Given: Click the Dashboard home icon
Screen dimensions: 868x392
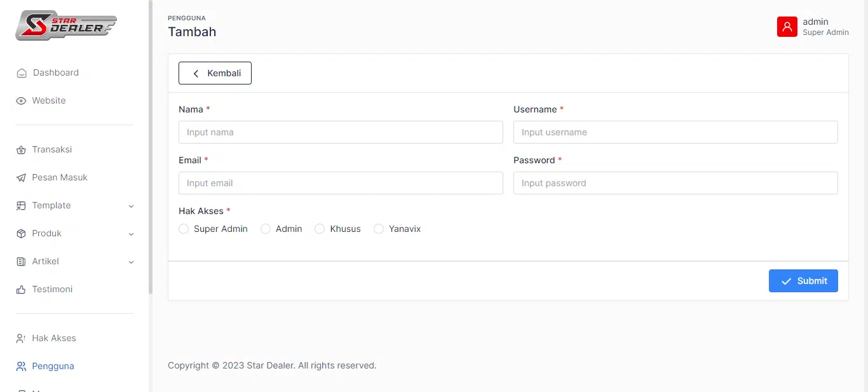Looking at the screenshot, I should click(x=22, y=73).
